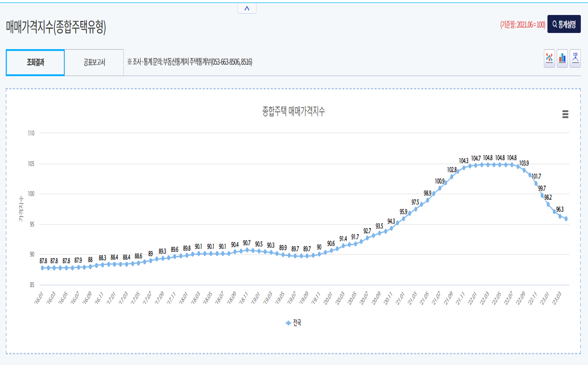588x365 pixels.
Task: Toggle the 전국 series via legend label
Action: (x=297, y=323)
